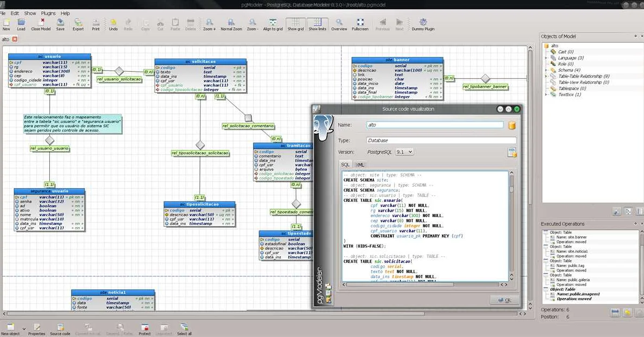Open the PostgreSQL version dropdown
Viewport: 644px width, 337px height.
[x=404, y=152]
